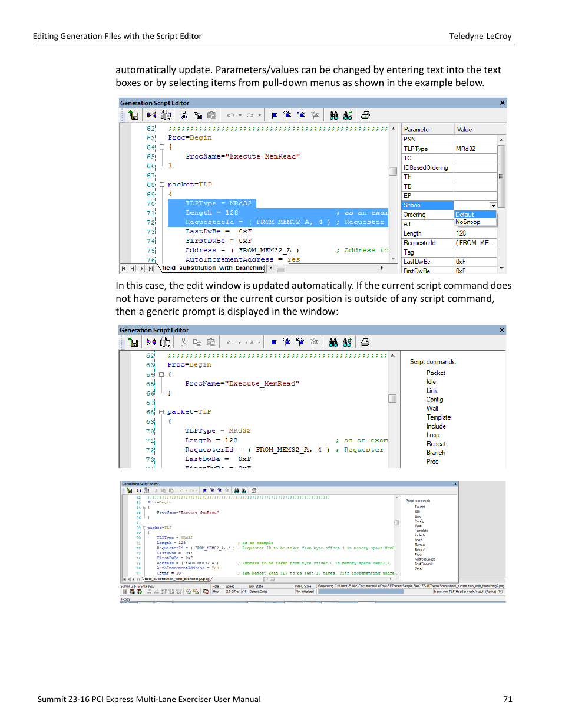The image size is (562, 728).
Task: Go to previous bookmark in Parameter panel editor
Action: click(301, 116)
